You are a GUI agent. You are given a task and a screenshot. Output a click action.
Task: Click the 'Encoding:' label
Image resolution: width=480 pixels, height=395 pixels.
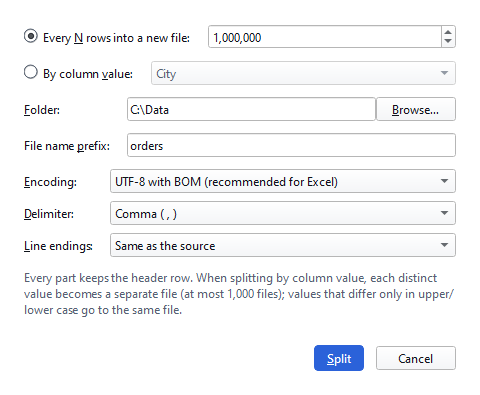pyautogui.click(x=50, y=182)
